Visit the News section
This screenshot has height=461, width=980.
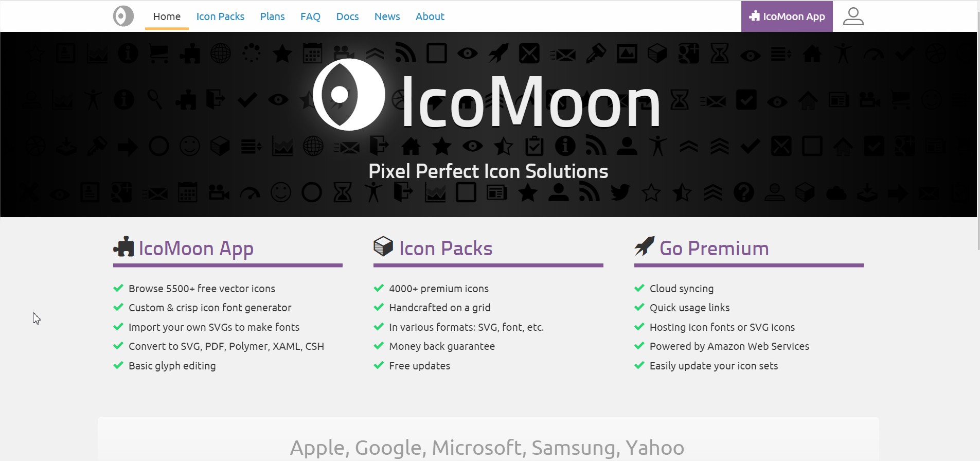click(387, 16)
